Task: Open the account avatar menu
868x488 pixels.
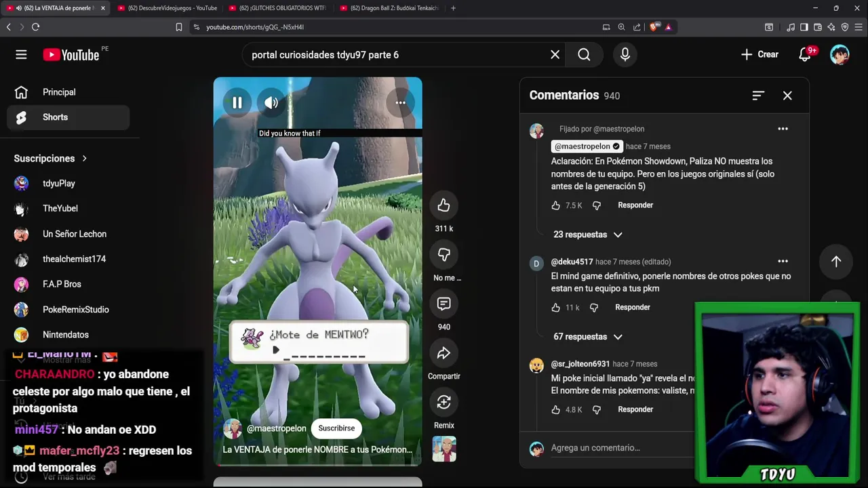Action: coord(840,55)
